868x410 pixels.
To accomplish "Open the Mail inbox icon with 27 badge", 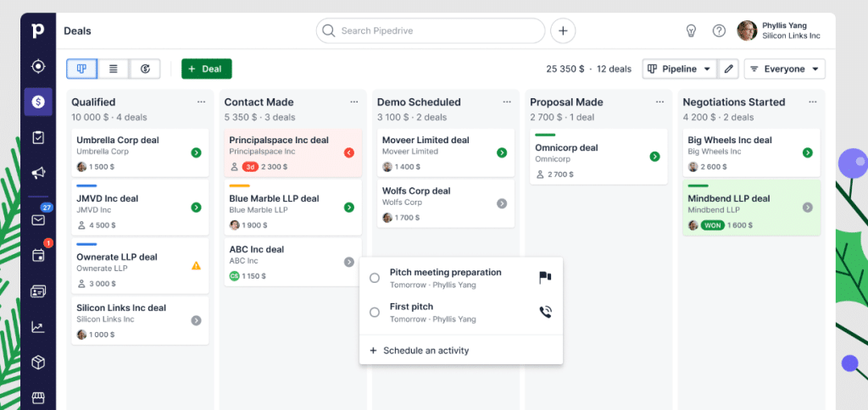I will (37, 219).
